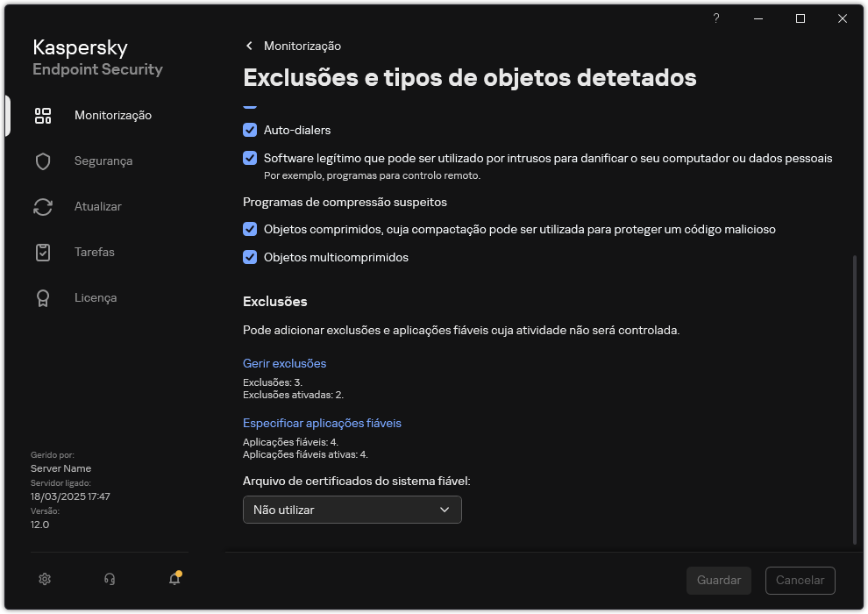868x614 pixels.
Task: Open settings via the gear icon
Action: (x=44, y=579)
